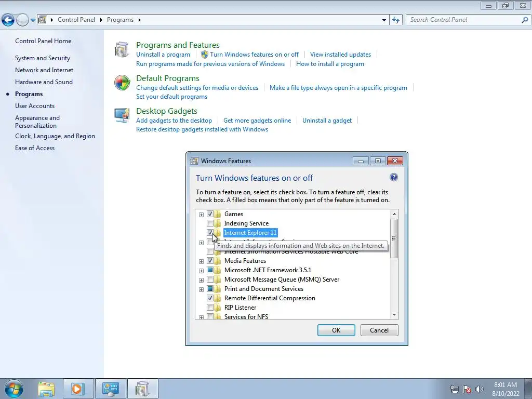Uncheck the Games feature checkbox
Image resolution: width=532 pixels, height=399 pixels.
click(210, 214)
